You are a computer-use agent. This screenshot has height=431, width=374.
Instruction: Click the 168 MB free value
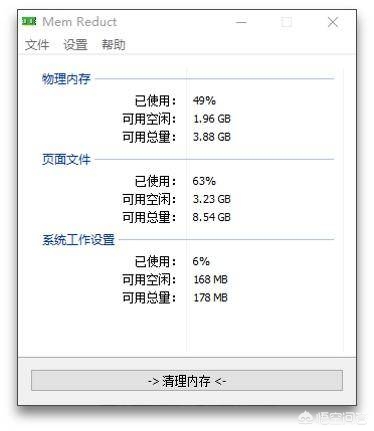(210, 279)
